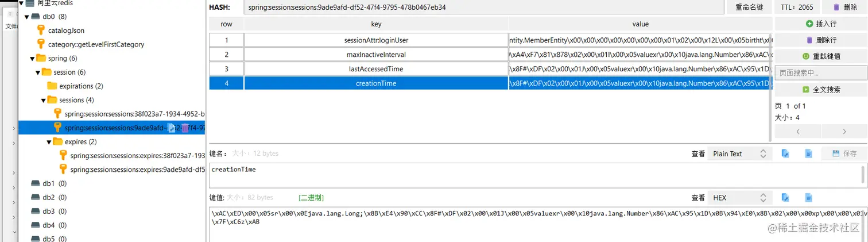Click the 重命名键 rename key button

[x=749, y=7]
